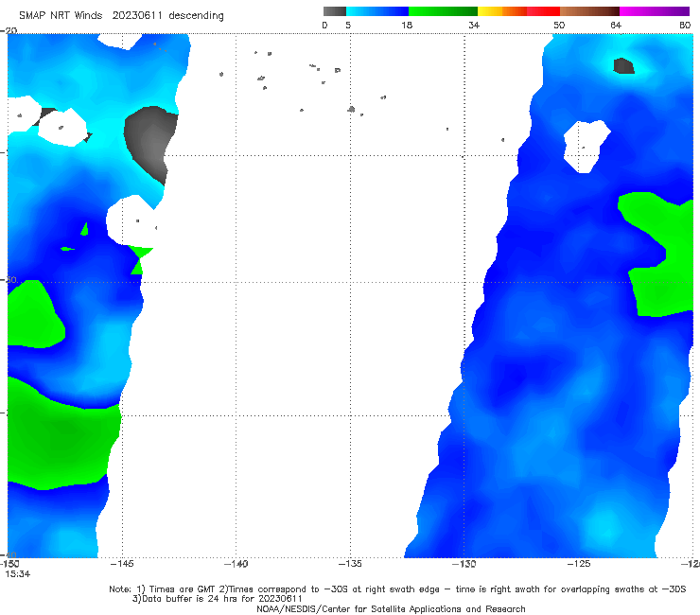The height and width of the screenshot is (615, 700).
Task: Click the brown segment of the color bar
Action: 589,11
